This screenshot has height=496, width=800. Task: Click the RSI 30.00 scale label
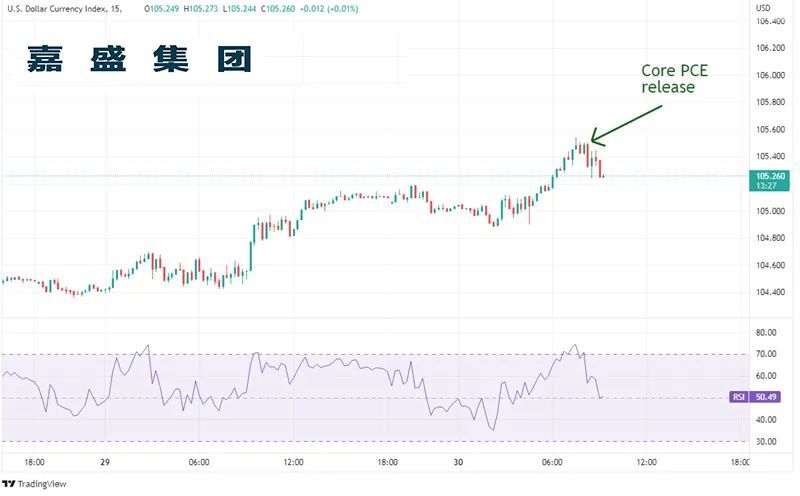[x=766, y=441]
